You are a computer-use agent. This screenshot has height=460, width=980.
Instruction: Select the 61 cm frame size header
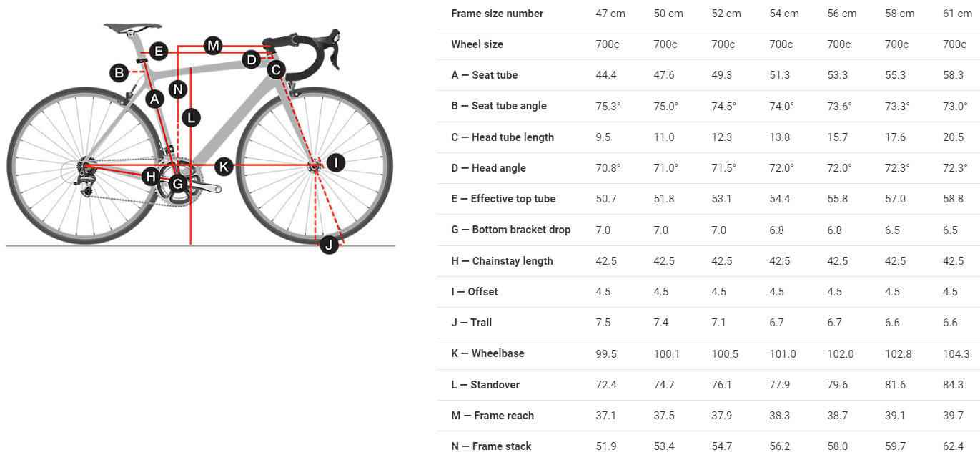(x=958, y=14)
